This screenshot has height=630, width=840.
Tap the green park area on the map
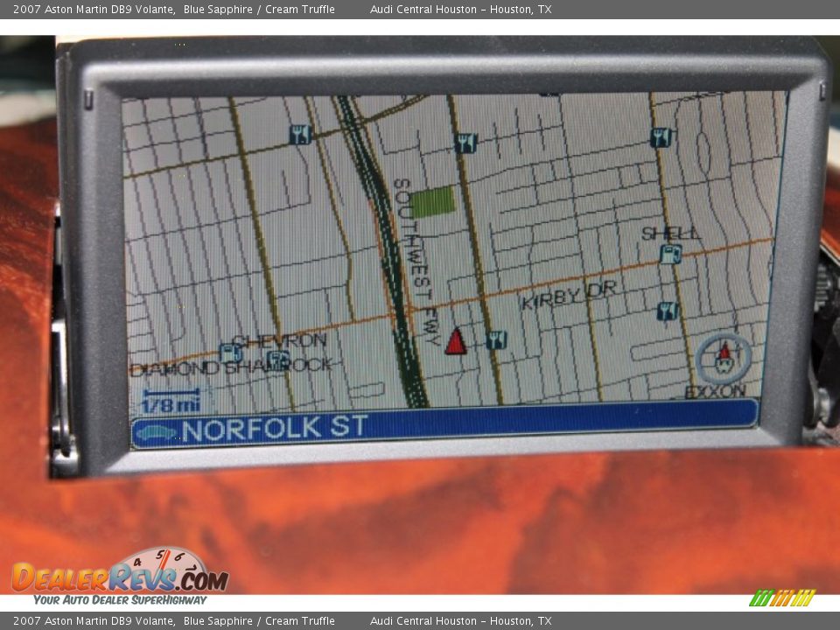click(x=433, y=202)
